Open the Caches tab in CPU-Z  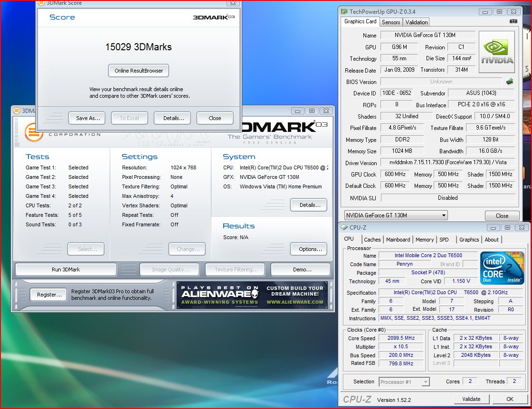[372, 240]
